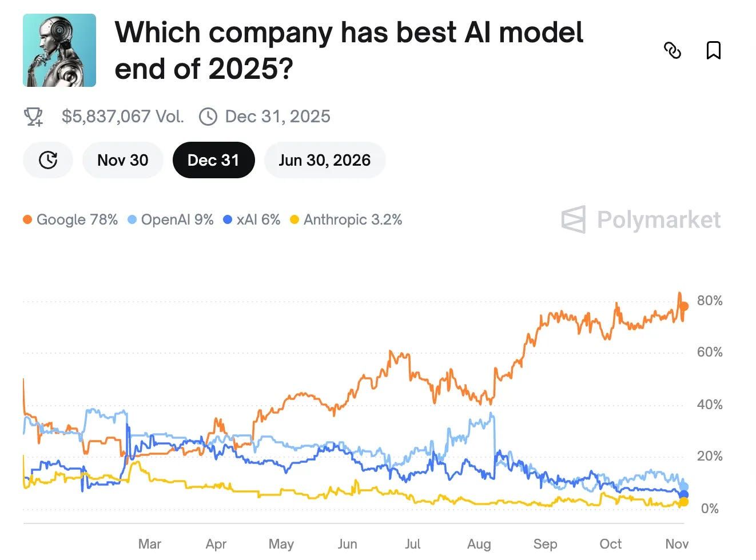Click the xAI 6% legend entry
756x560 pixels.
pos(252,219)
